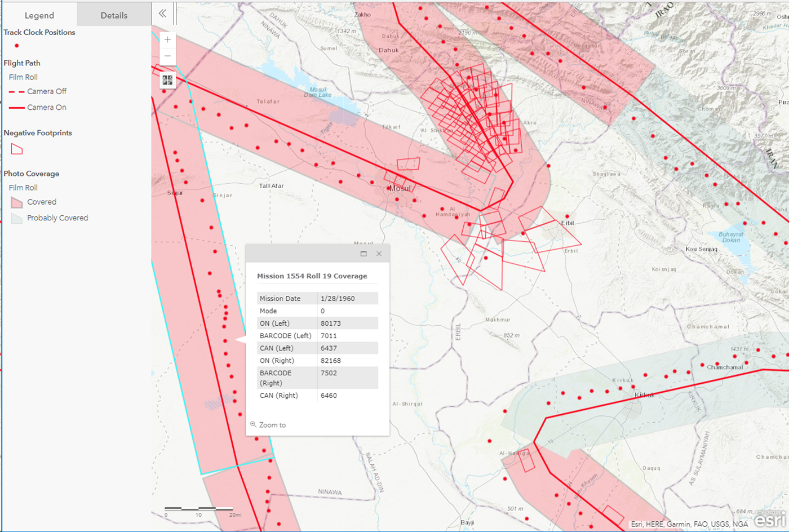Click the Esri logo on the map

tap(770, 518)
